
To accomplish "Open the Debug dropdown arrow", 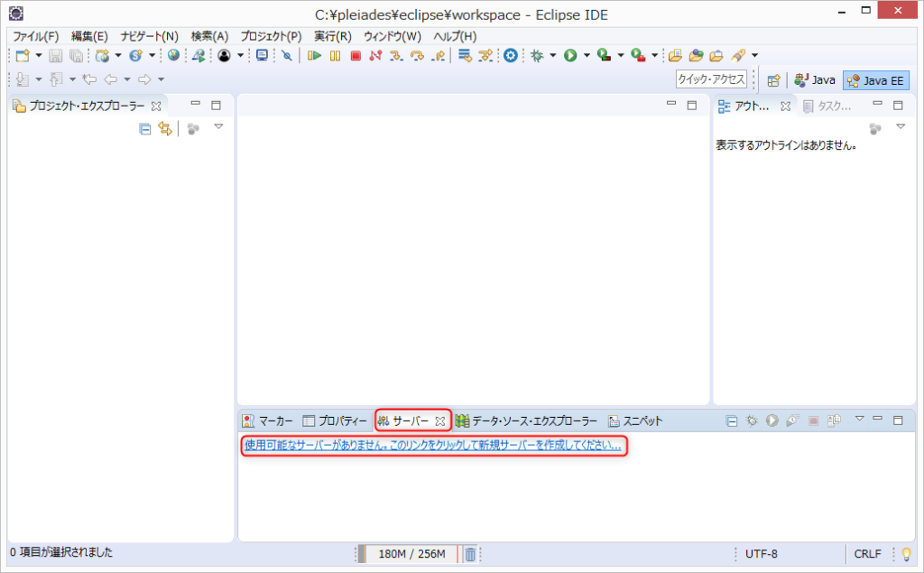I will click(553, 55).
